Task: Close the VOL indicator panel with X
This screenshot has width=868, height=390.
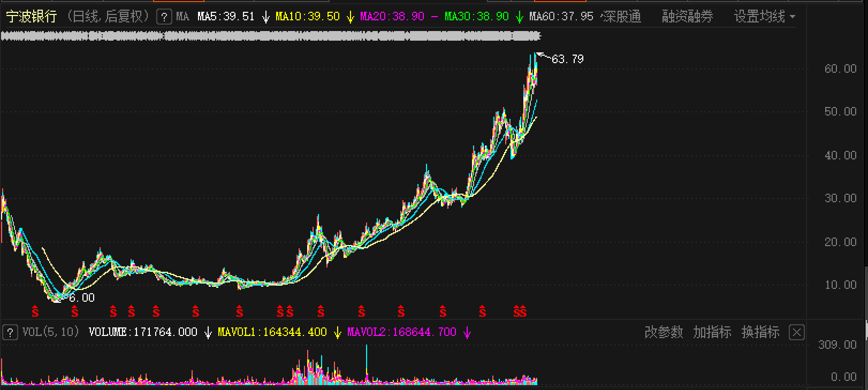Action: point(797,333)
